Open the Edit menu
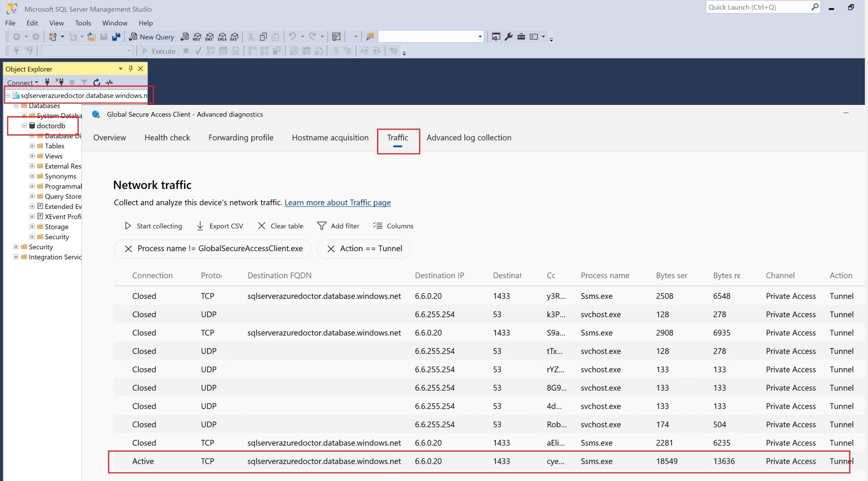This screenshot has width=868, height=481. (x=32, y=23)
